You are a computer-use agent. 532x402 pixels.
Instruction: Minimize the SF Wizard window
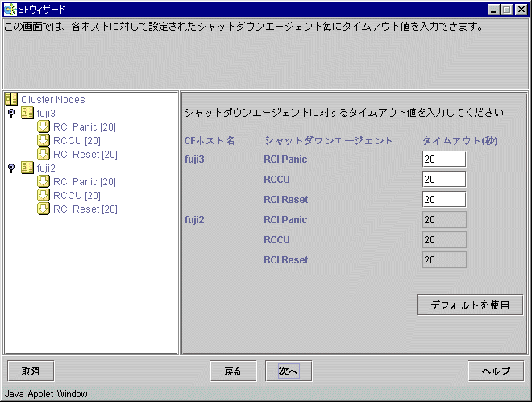(493, 10)
